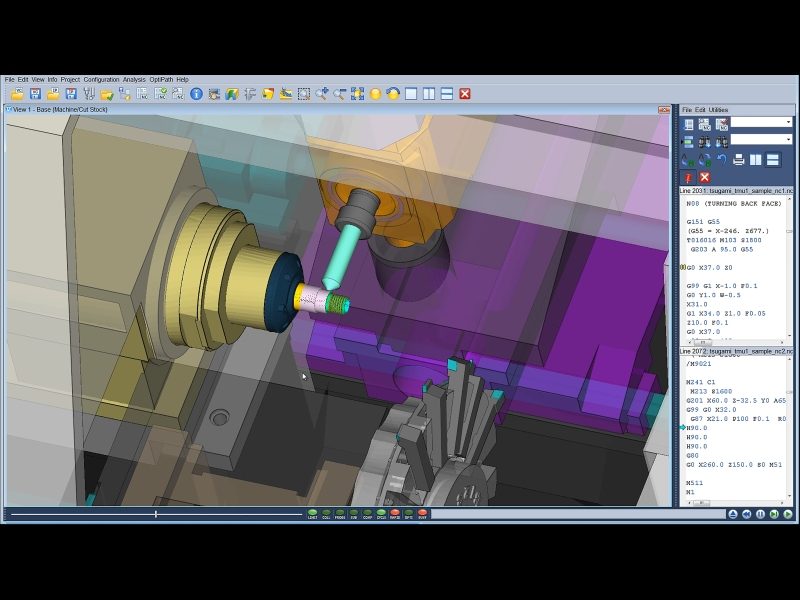Click the measure caliper toolbar icon
Image resolution: width=800 pixels, height=600 pixels.
[250, 94]
